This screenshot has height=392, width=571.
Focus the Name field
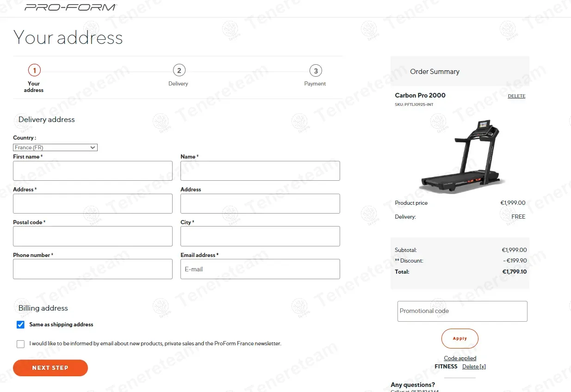[260, 171]
